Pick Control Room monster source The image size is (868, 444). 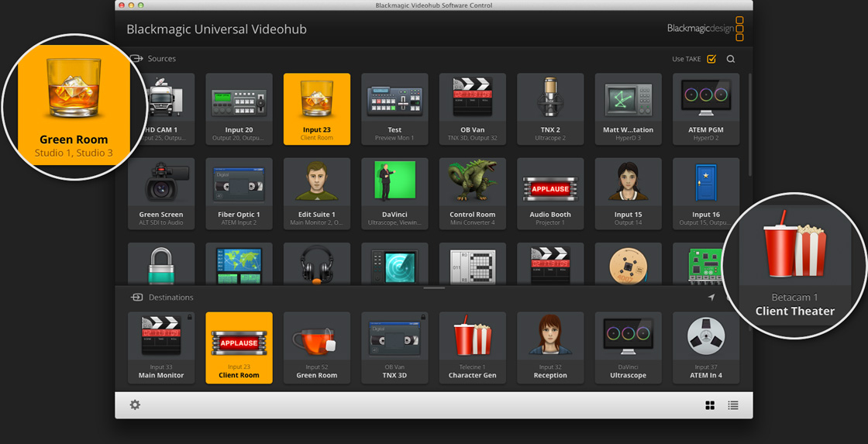pyautogui.click(x=472, y=194)
